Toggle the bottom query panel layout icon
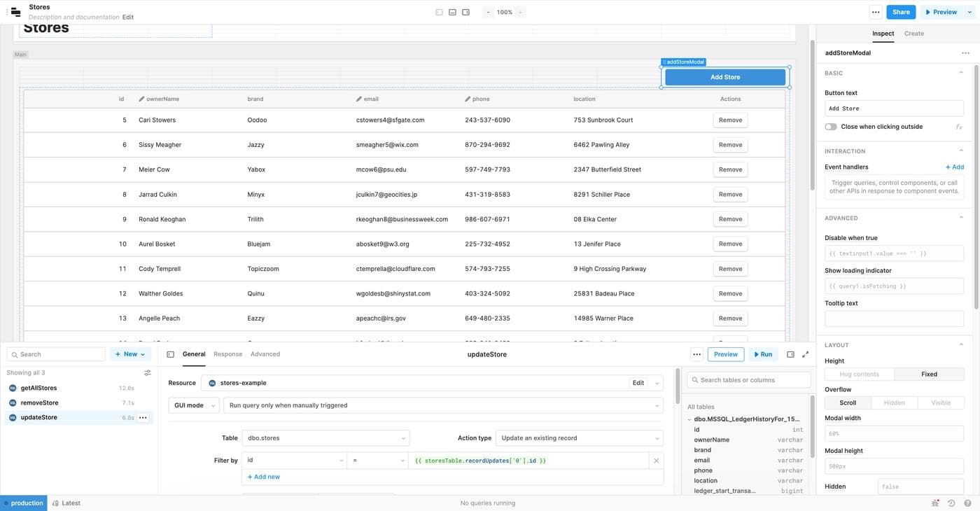The width and height of the screenshot is (980, 511). coord(452,12)
